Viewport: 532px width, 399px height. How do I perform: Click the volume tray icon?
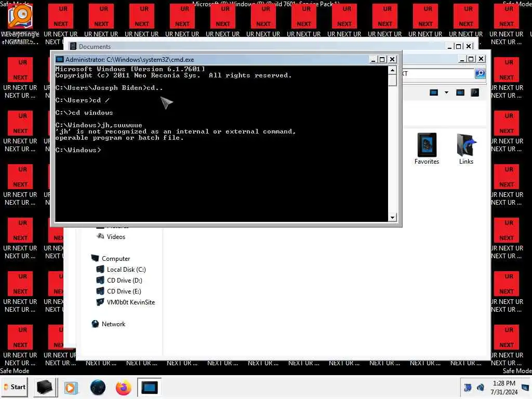pos(481,388)
